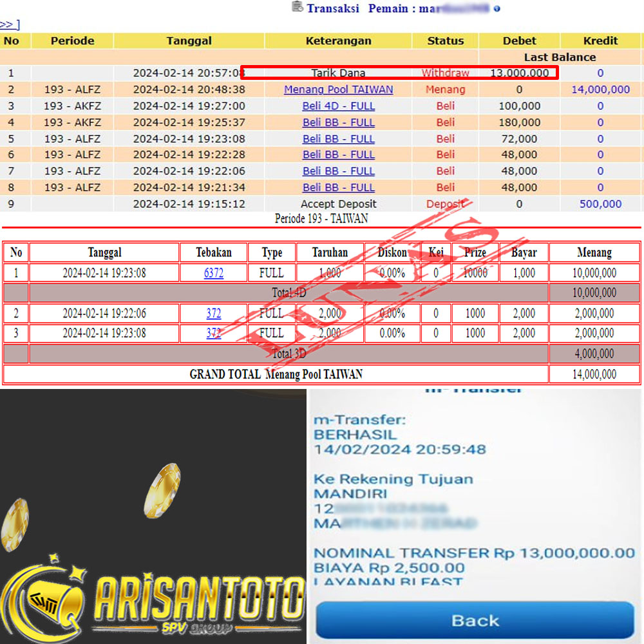Click the 'Tarik Dana' description cell
644x644 pixels.
coord(339,73)
